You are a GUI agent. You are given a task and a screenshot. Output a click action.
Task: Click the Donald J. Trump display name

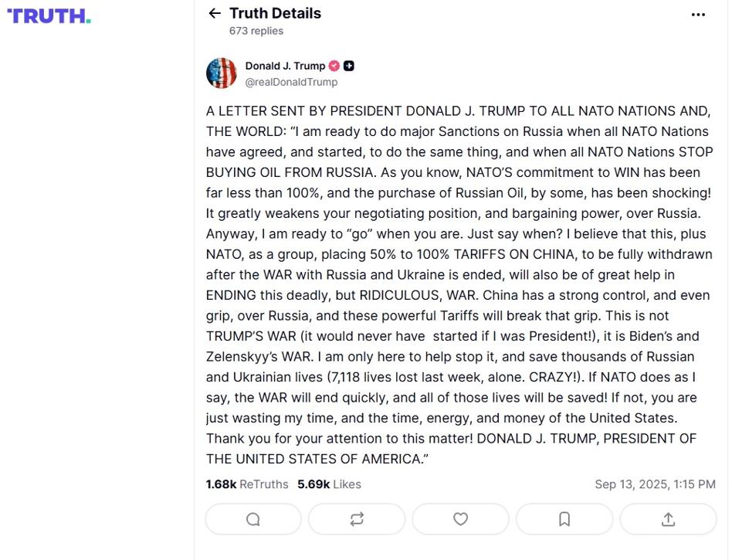pyautogui.click(x=285, y=66)
